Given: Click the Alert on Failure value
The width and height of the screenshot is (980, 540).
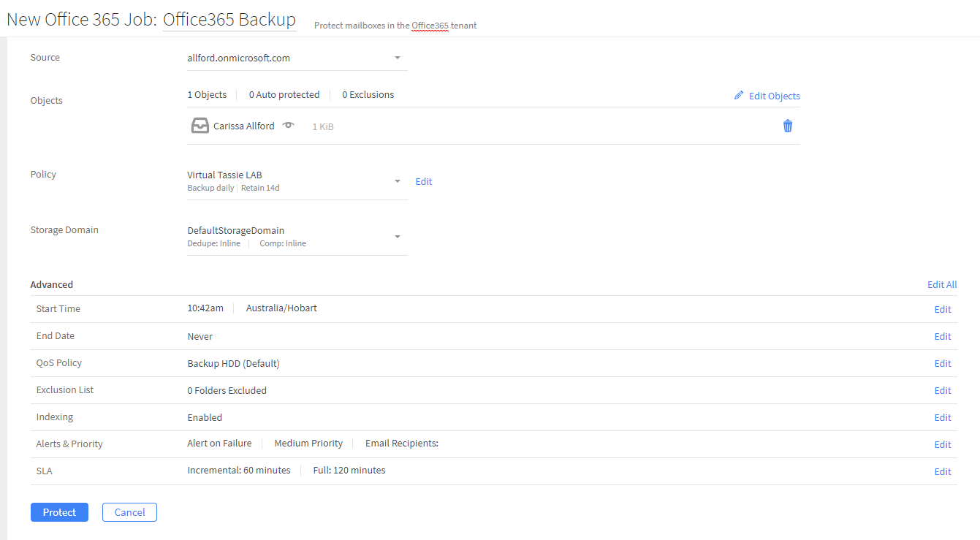Looking at the screenshot, I should coord(219,443).
